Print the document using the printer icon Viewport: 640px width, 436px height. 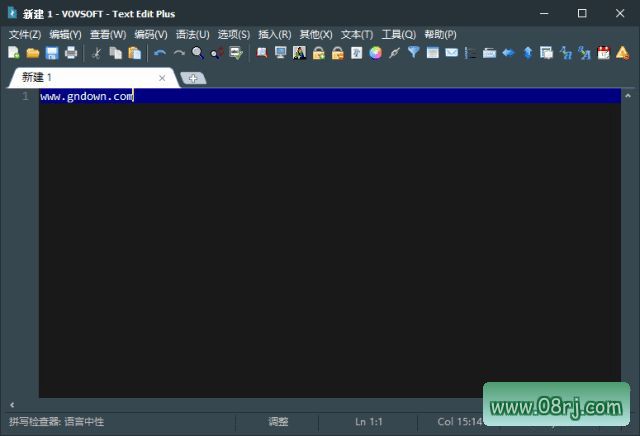[71, 53]
